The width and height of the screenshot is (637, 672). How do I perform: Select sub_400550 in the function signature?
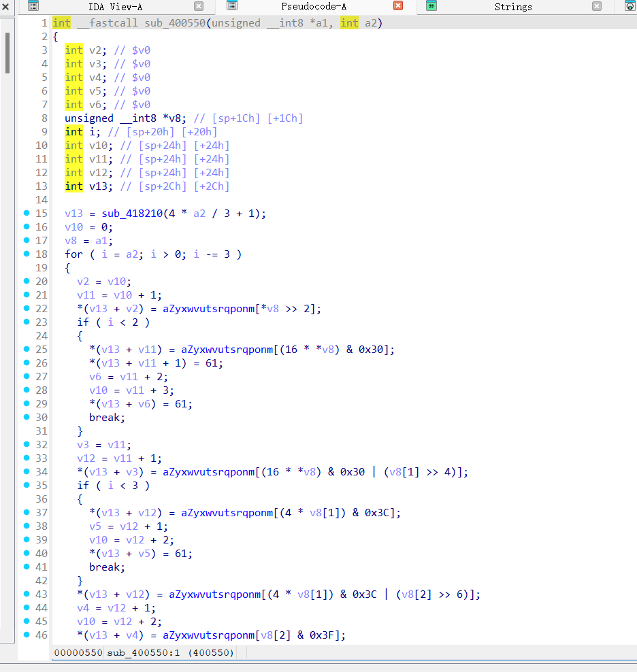(175, 22)
